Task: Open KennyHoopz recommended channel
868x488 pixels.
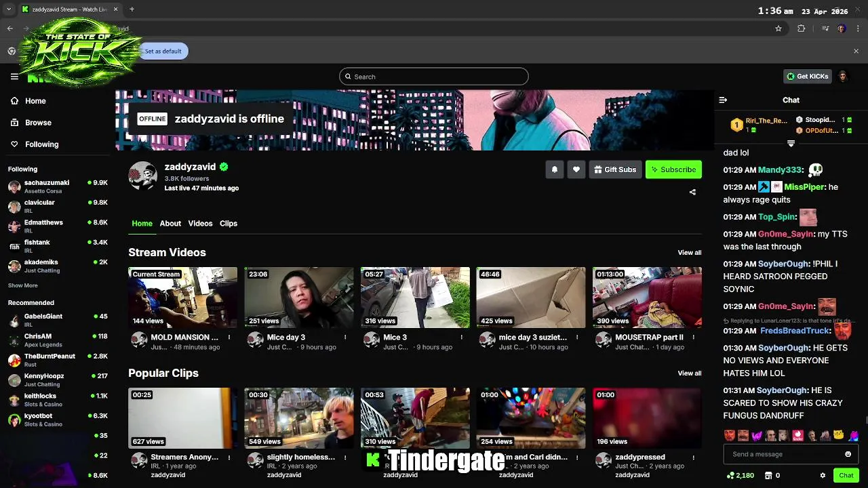Action: pos(58,380)
